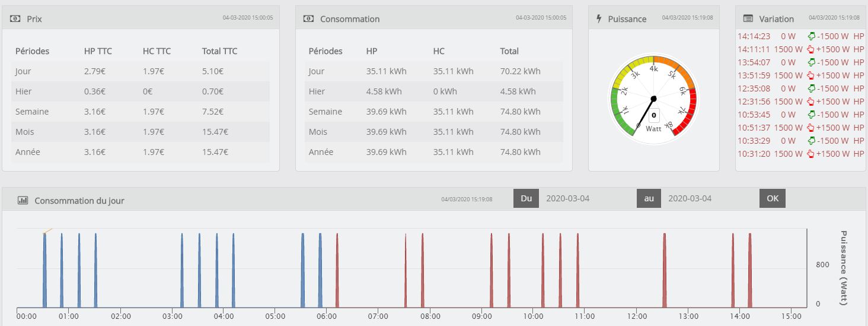
Task: Click the lightning bolt icon beside Puissance
Action: (x=599, y=19)
